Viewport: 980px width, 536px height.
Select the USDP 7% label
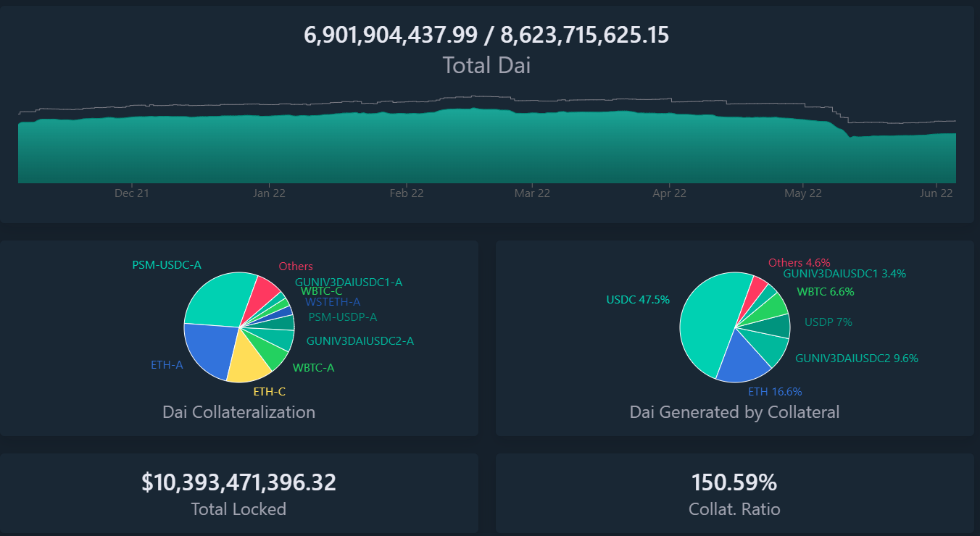pyautogui.click(x=829, y=322)
